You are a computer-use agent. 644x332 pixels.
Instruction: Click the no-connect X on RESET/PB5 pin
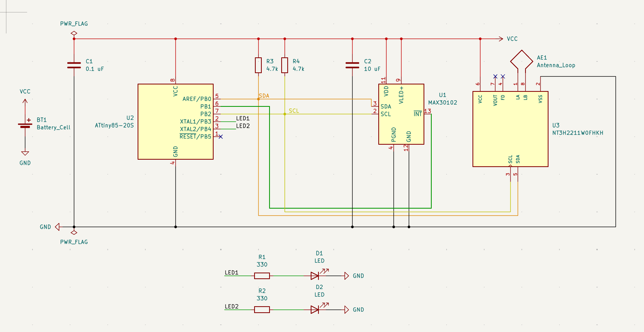pos(221,137)
